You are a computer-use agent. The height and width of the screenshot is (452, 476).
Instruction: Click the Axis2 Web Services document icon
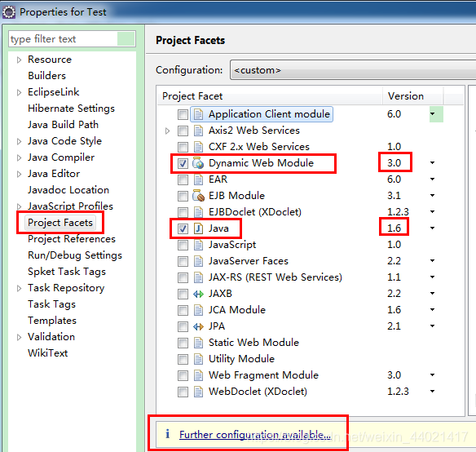coord(198,131)
